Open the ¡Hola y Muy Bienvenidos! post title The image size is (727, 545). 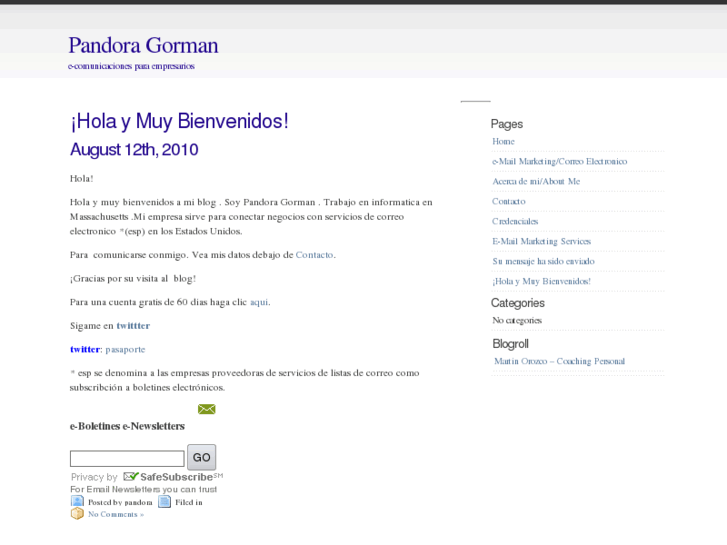[179, 121]
